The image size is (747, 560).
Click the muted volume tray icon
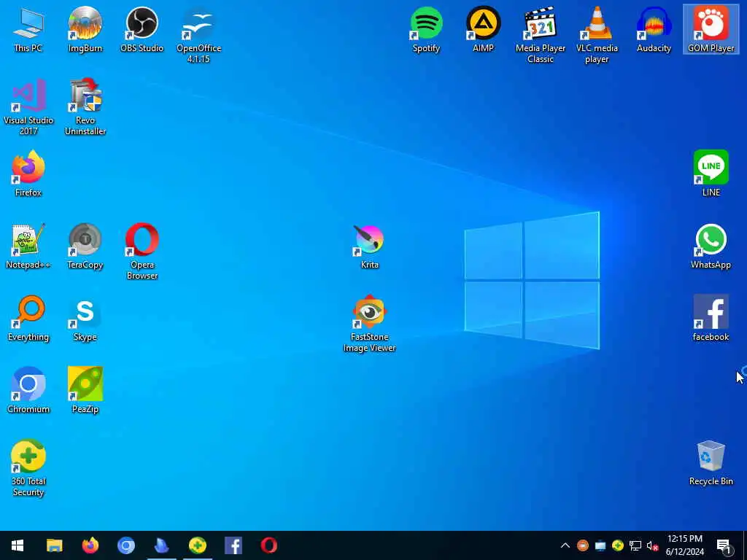pos(652,545)
